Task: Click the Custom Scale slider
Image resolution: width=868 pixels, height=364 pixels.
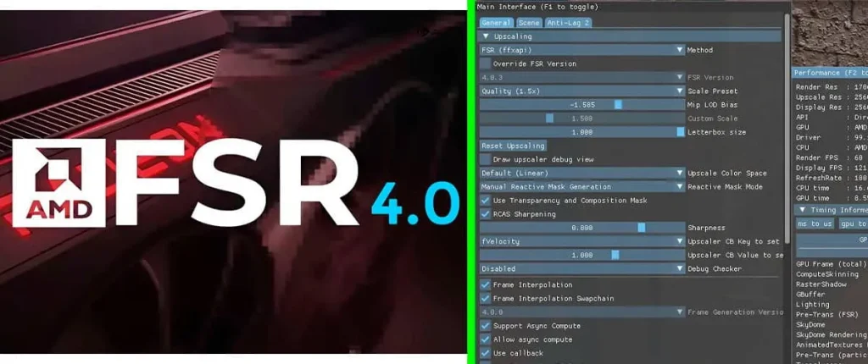Action: click(x=582, y=119)
